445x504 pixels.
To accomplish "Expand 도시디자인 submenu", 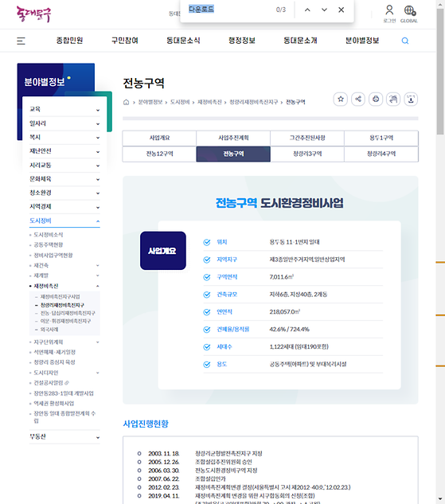I will coord(97,373).
